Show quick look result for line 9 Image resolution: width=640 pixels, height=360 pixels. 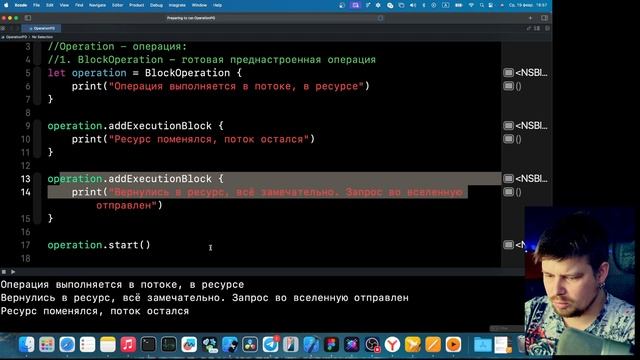coord(508,126)
